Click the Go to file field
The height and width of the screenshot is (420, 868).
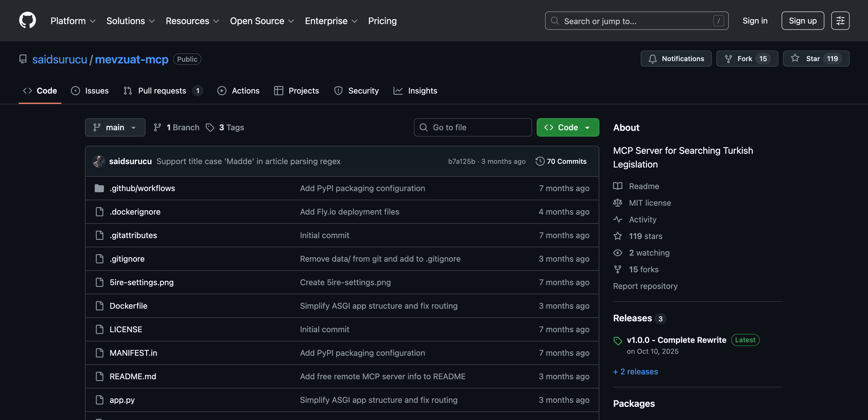(472, 127)
